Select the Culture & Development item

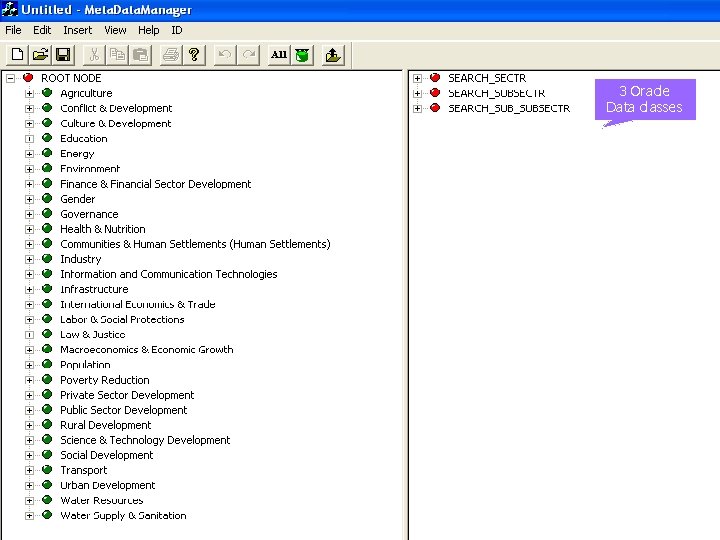(116, 124)
